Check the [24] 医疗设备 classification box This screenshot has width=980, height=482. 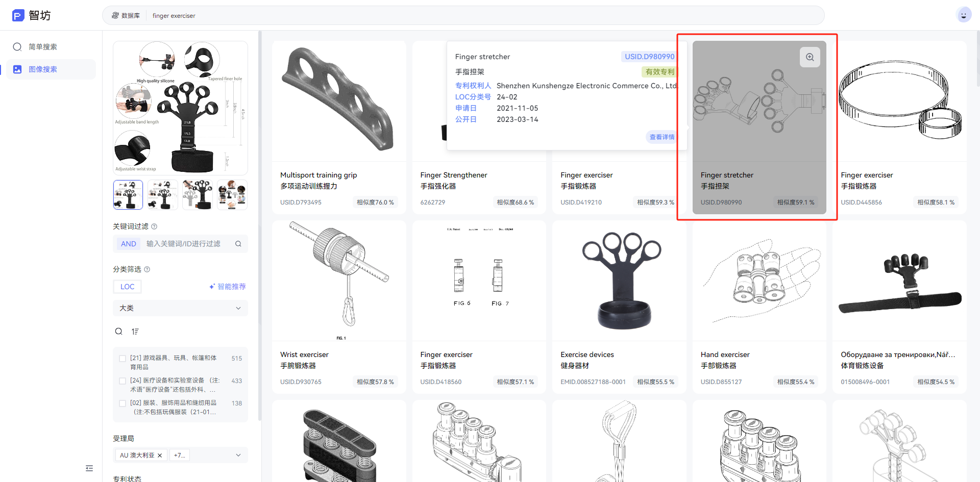[122, 381]
